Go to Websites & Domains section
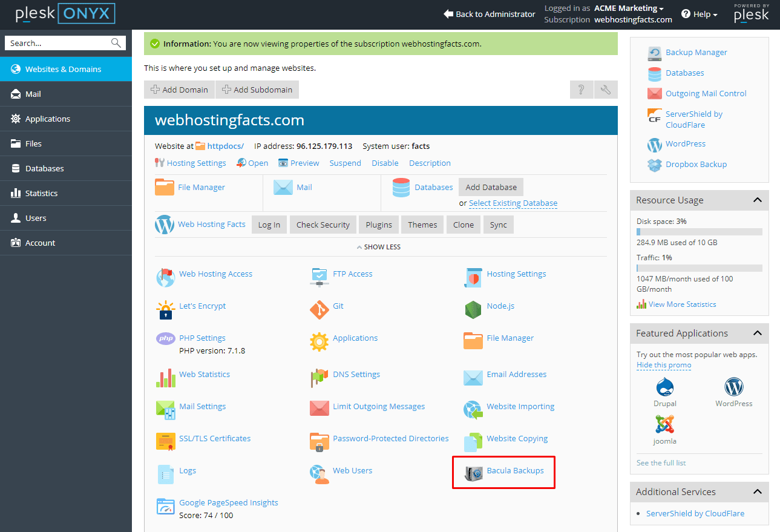The height and width of the screenshot is (532, 780). coord(66,69)
